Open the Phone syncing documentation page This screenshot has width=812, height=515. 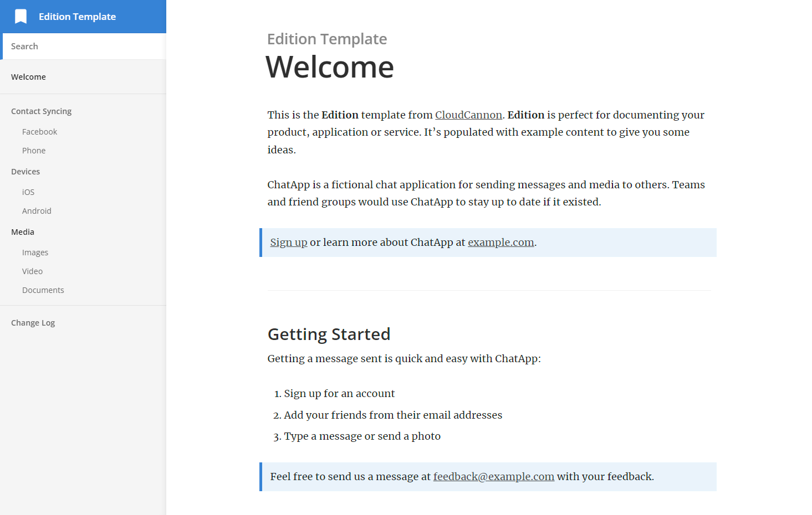34,150
